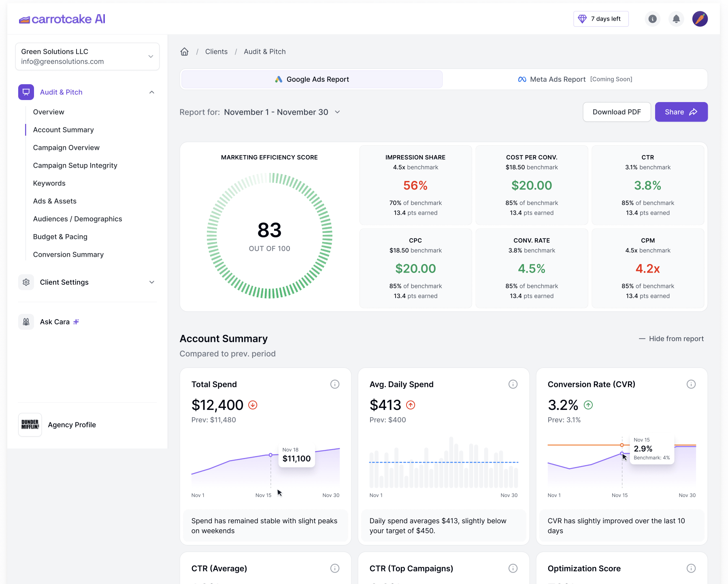Click the Nov 15 point on CVR chart

[622, 453]
